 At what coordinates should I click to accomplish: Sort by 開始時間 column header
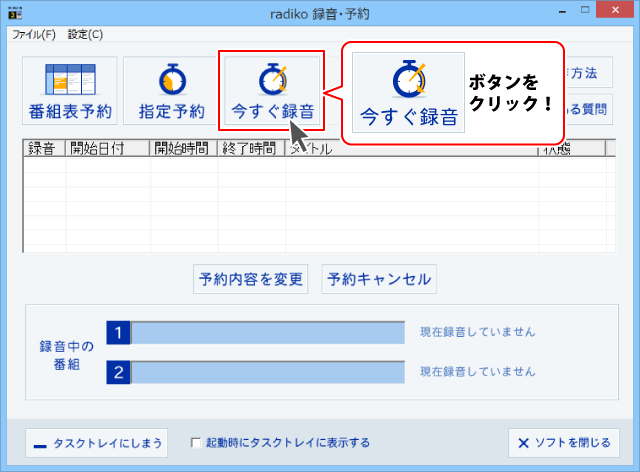[x=184, y=148]
